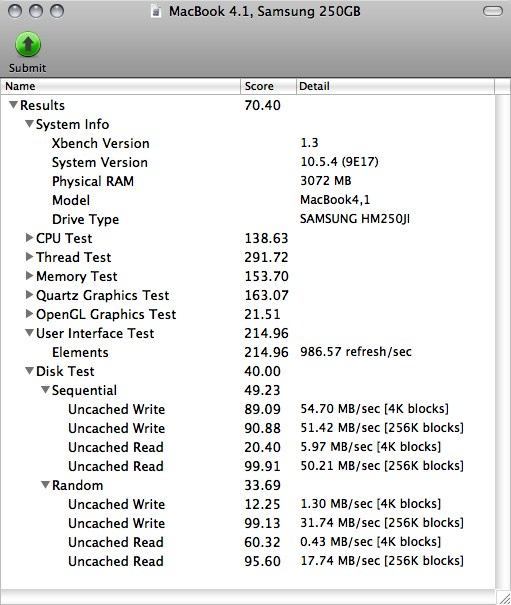The width and height of the screenshot is (511, 605).
Task: Click the CPU Test score 138.63
Action: point(266,238)
